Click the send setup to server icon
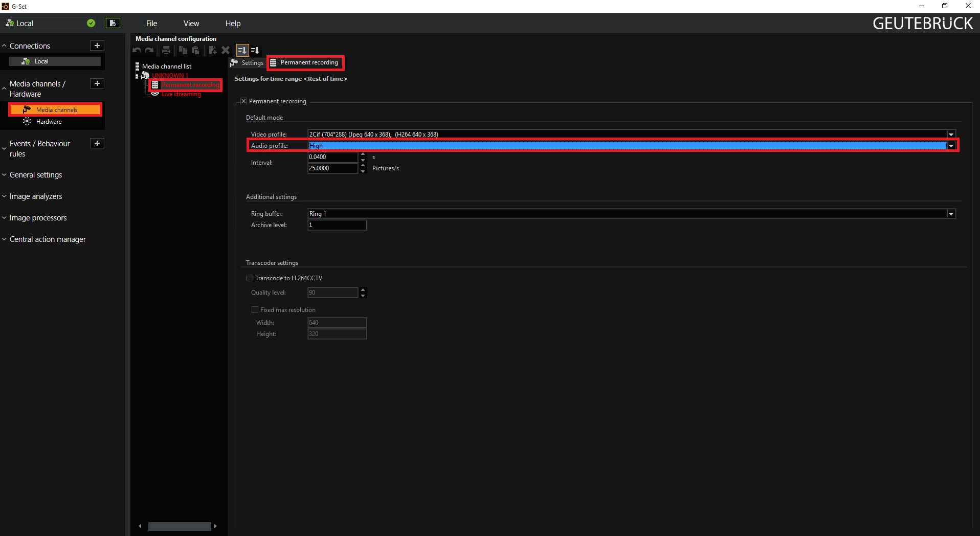 113,23
